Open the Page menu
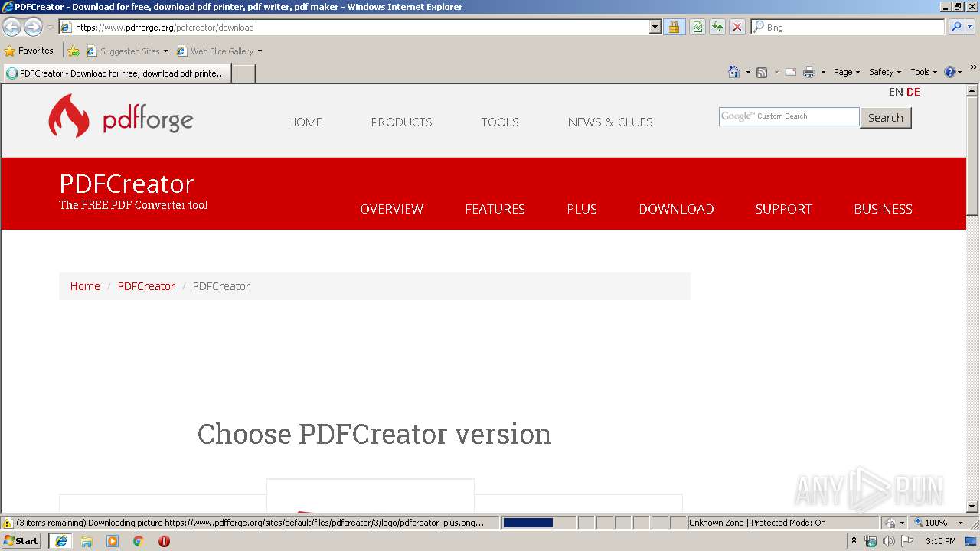Screen dimensions: 980x551 (x=847, y=72)
